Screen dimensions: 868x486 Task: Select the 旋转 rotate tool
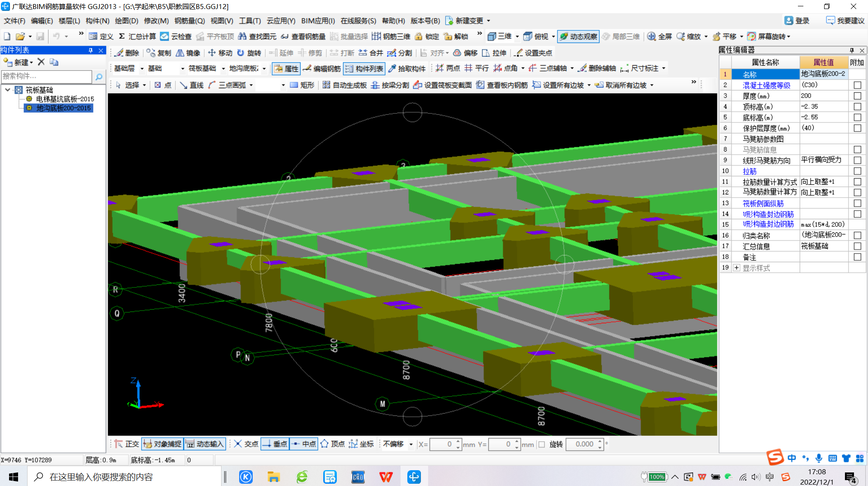tap(249, 53)
